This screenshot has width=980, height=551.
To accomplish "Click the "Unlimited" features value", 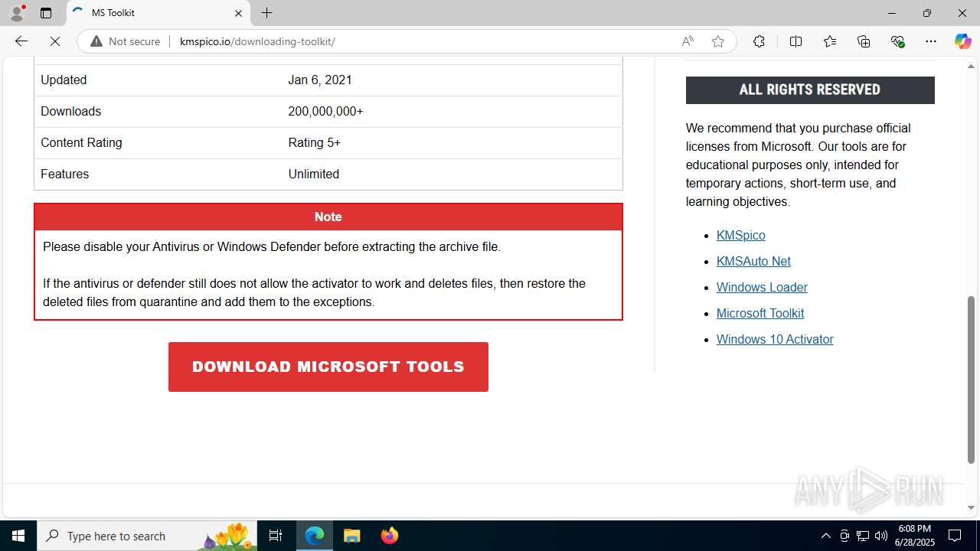I will point(313,174).
